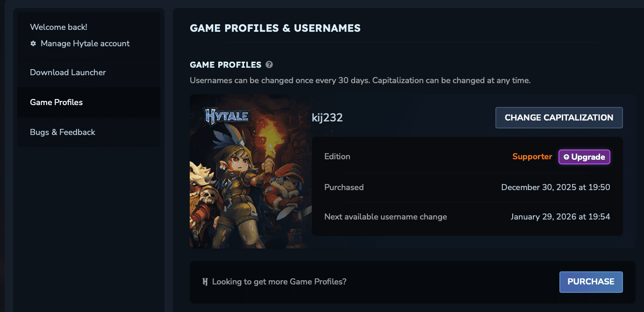Open Download Launcher from the sidebar
Screen dimensions: 644x312
(68, 72)
